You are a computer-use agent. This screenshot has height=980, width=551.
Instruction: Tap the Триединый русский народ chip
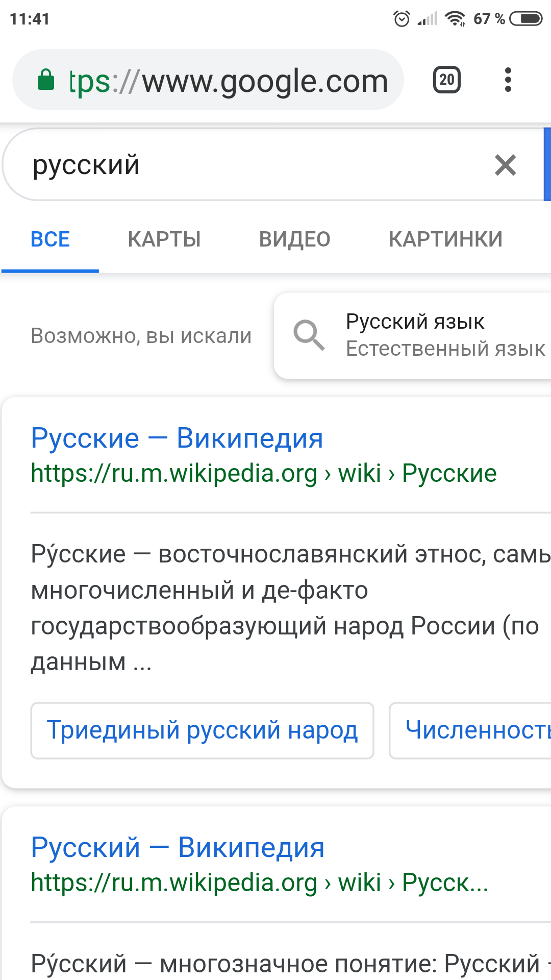click(x=203, y=730)
